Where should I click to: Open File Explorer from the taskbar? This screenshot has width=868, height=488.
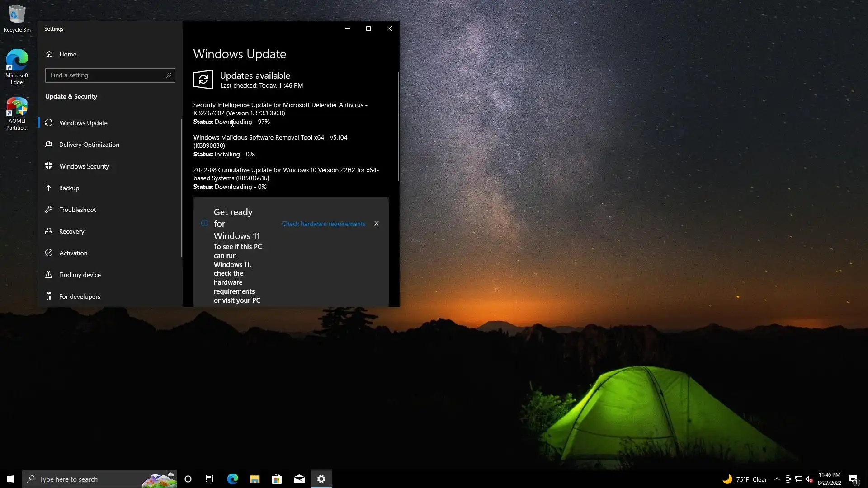pos(255,479)
